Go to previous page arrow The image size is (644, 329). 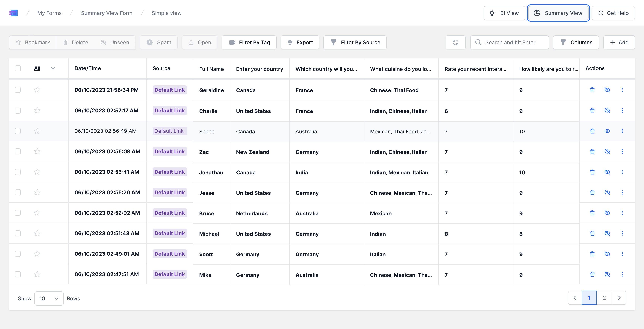tap(575, 298)
